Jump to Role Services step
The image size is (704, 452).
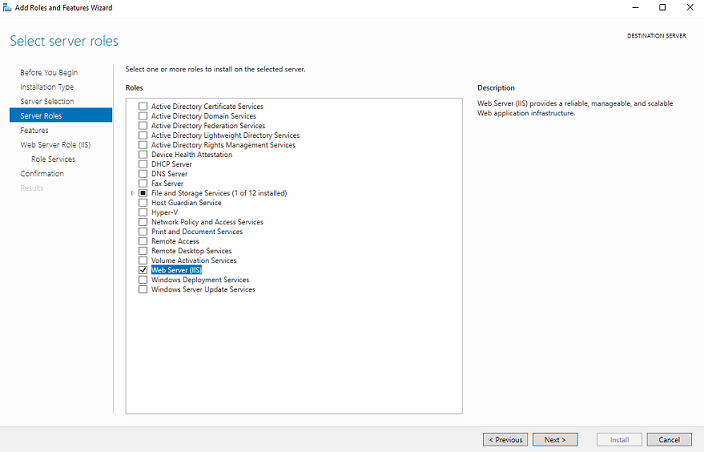[53, 159]
